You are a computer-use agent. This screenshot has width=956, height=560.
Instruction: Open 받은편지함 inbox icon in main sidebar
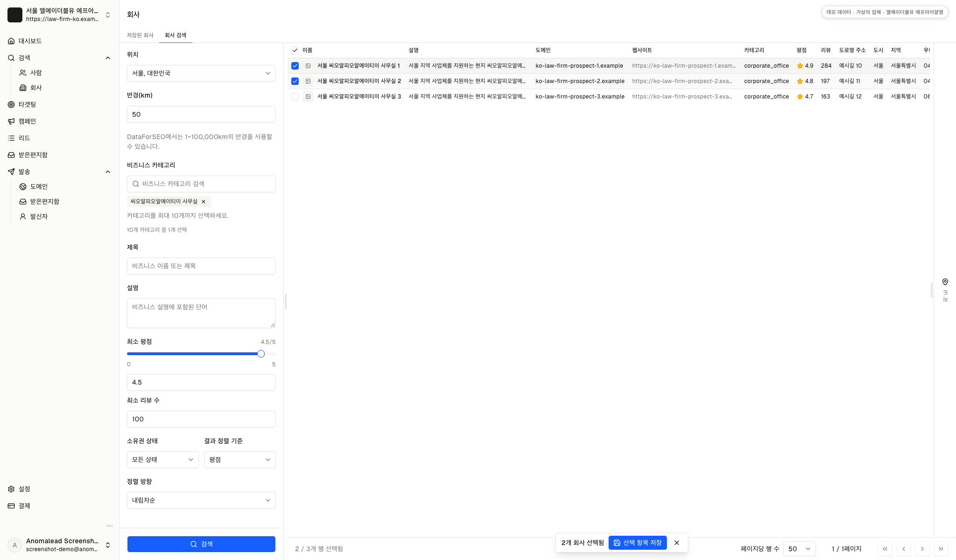tap(11, 155)
